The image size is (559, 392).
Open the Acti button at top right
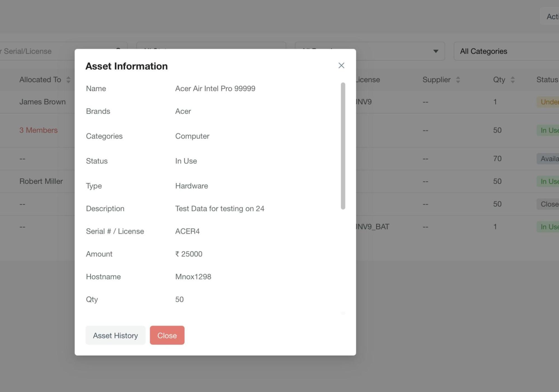point(551,16)
